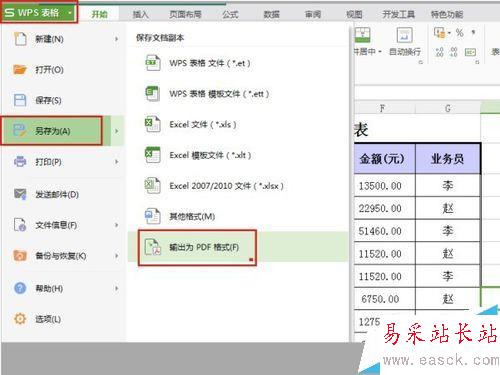Click the 另存为(A) save-as icon
Image resolution: width=500 pixels, height=375 pixels.
20,131
